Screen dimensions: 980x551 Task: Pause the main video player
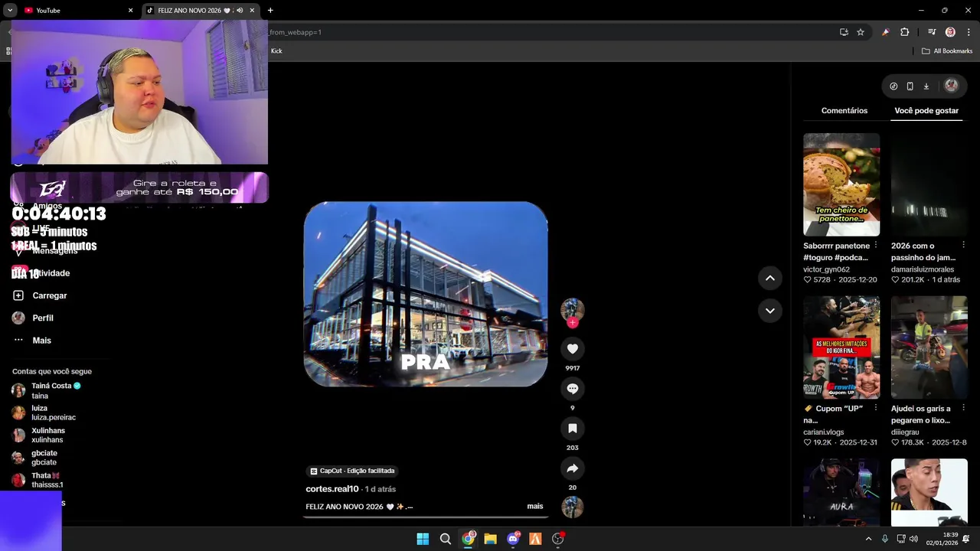point(426,294)
